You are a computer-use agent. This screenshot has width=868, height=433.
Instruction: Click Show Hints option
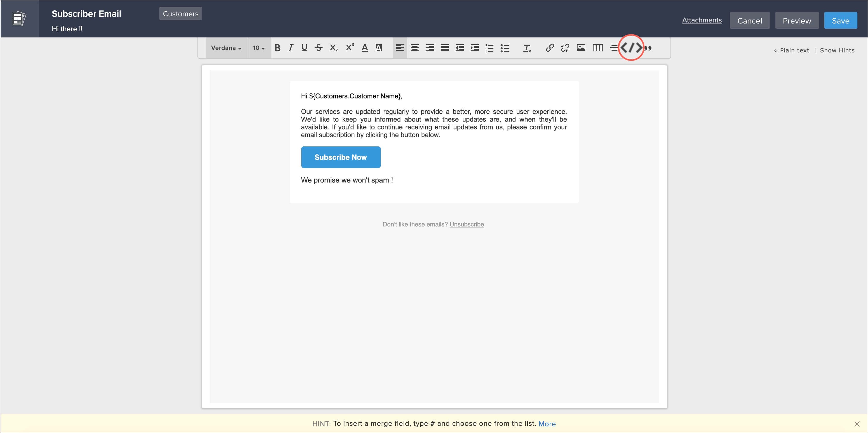point(837,50)
